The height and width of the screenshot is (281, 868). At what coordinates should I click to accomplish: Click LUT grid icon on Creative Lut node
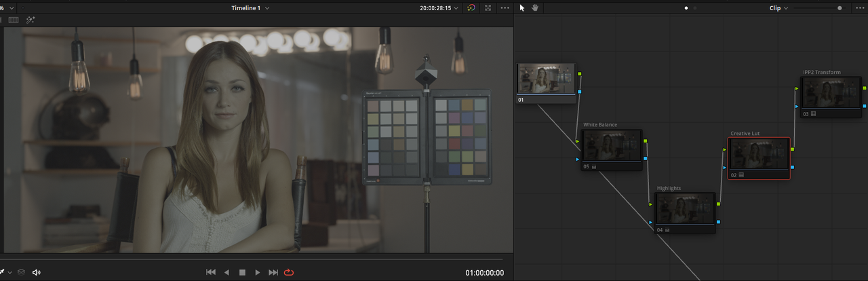[x=741, y=175]
